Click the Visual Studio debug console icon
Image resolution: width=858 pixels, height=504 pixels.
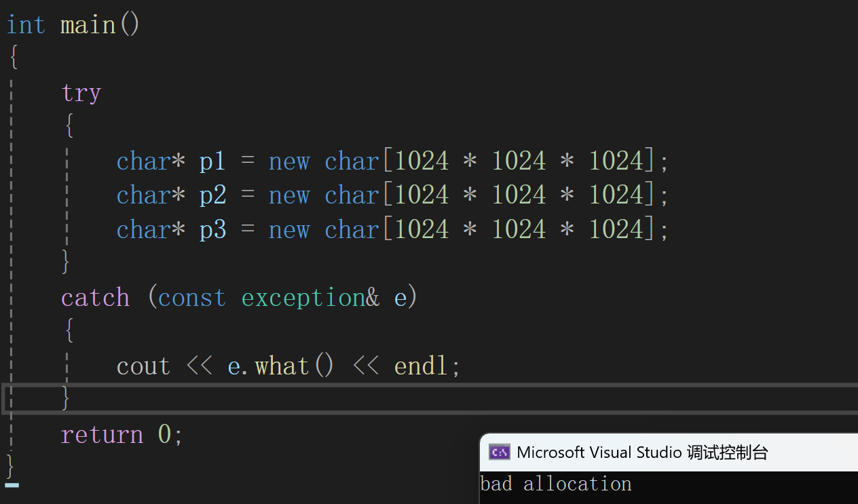point(500,452)
